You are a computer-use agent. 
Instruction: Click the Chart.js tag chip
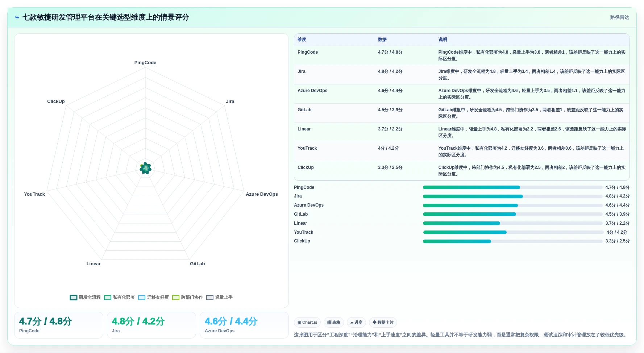click(x=307, y=322)
